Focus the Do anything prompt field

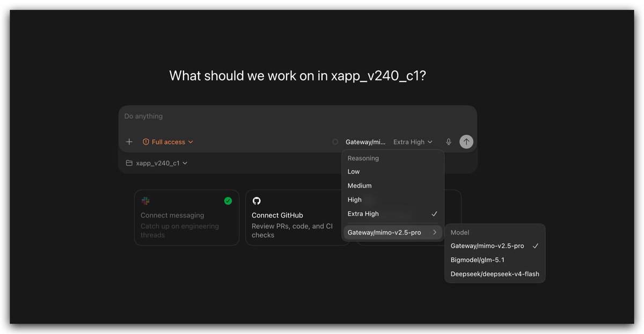point(297,117)
